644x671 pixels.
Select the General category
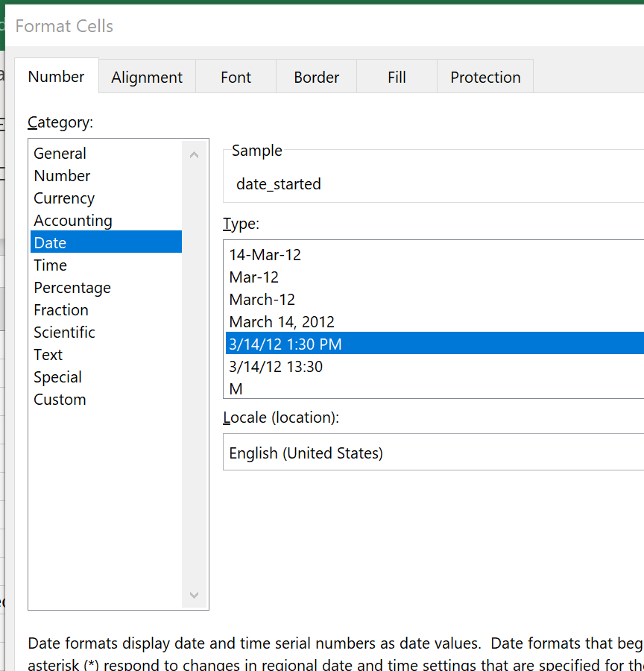(x=106, y=153)
